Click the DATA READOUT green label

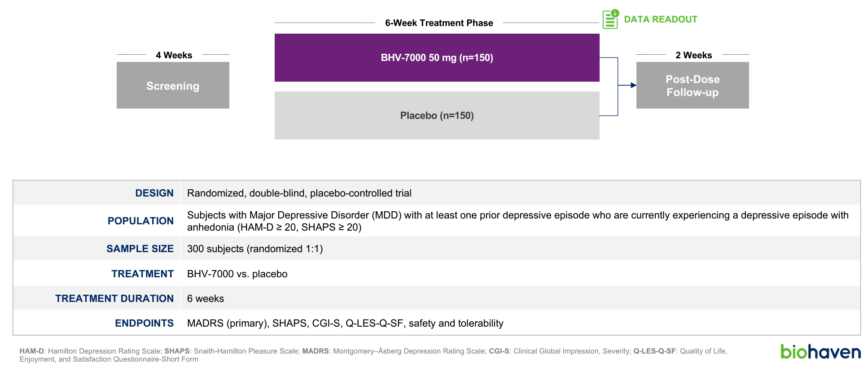pos(660,19)
